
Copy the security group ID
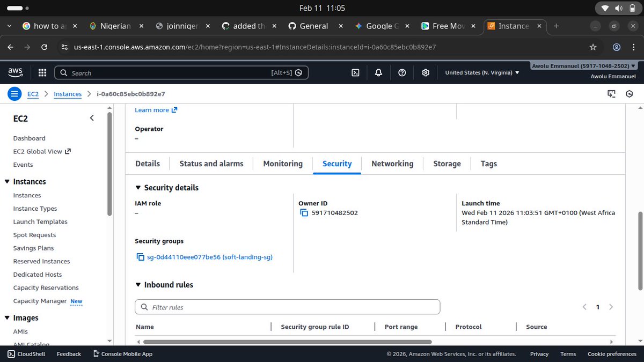coord(140,257)
